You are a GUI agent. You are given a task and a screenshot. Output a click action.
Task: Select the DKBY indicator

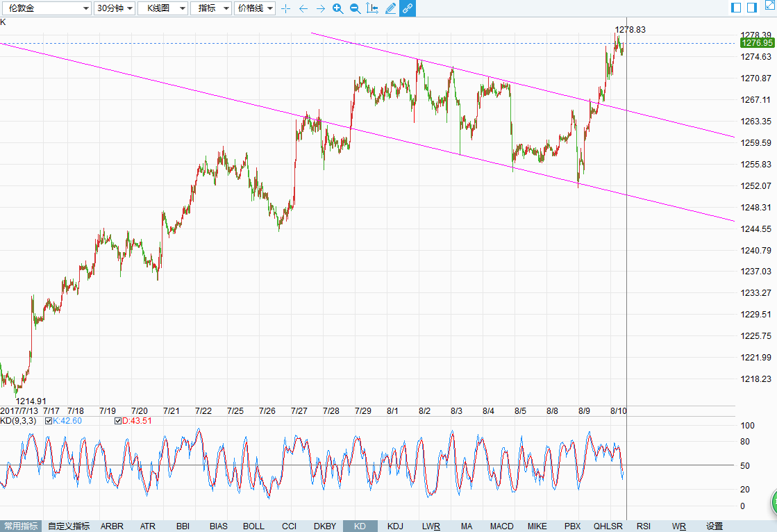tap(325, 526)
